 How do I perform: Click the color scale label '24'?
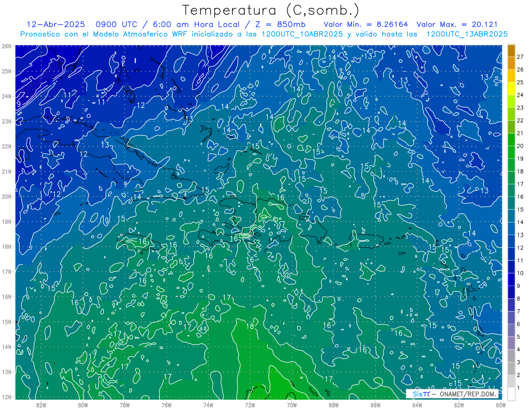point(520,95)
